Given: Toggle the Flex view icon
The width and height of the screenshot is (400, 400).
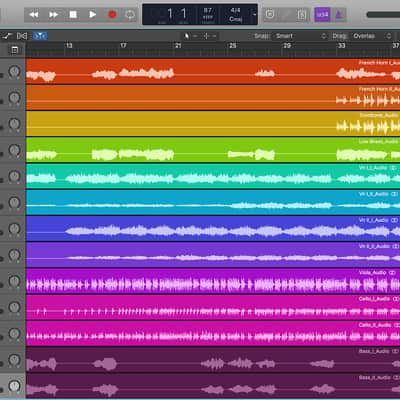Looking at the screenshot, I should (x=22, y=36).
